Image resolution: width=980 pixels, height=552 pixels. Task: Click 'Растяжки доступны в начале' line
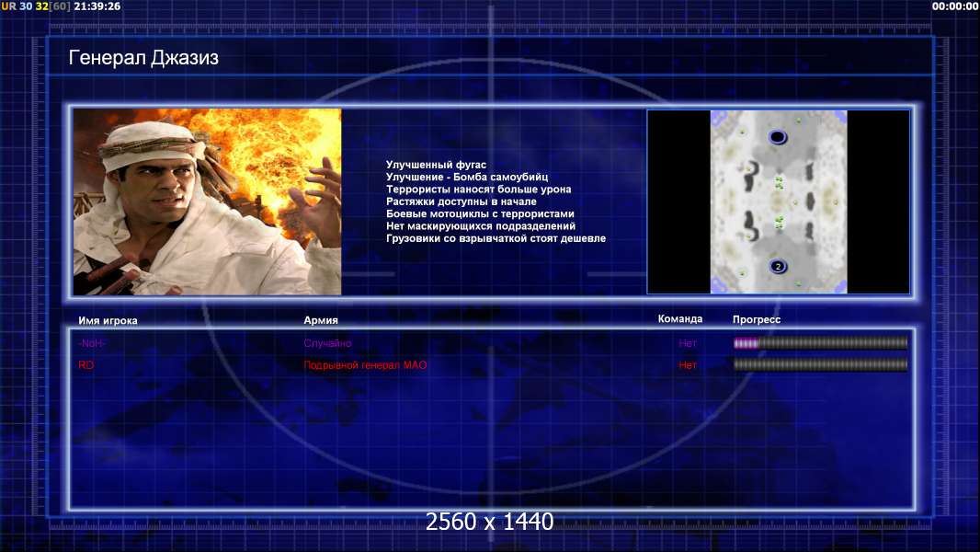[462, 201]
